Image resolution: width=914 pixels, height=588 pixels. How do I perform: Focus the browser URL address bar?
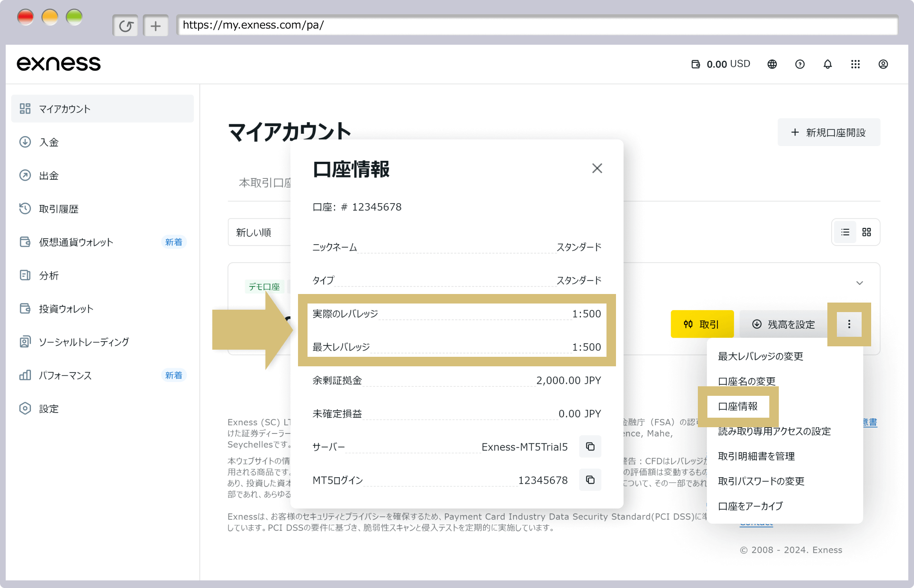click(537, 25)
